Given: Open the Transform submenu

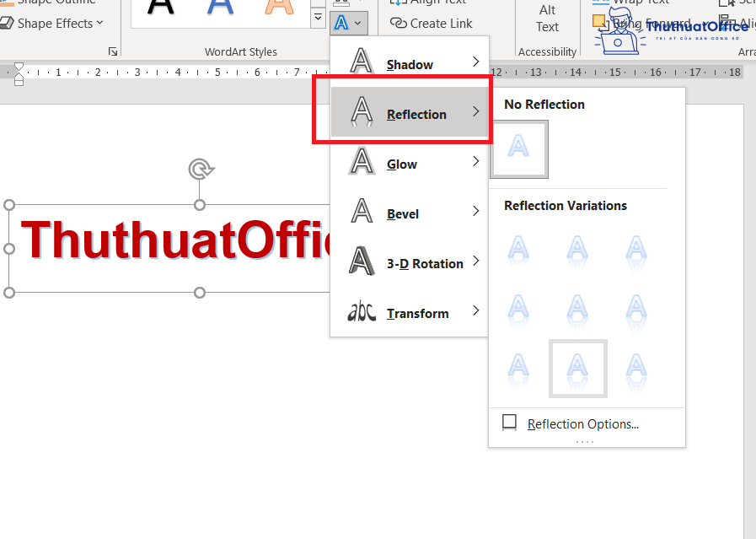Looking at the screenshot, I should tap(410, 312).
